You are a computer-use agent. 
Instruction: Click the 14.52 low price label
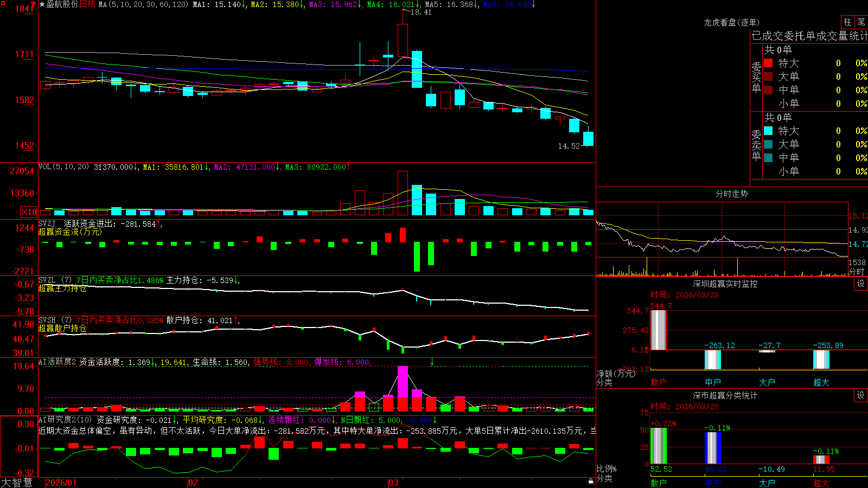point(569,146)
